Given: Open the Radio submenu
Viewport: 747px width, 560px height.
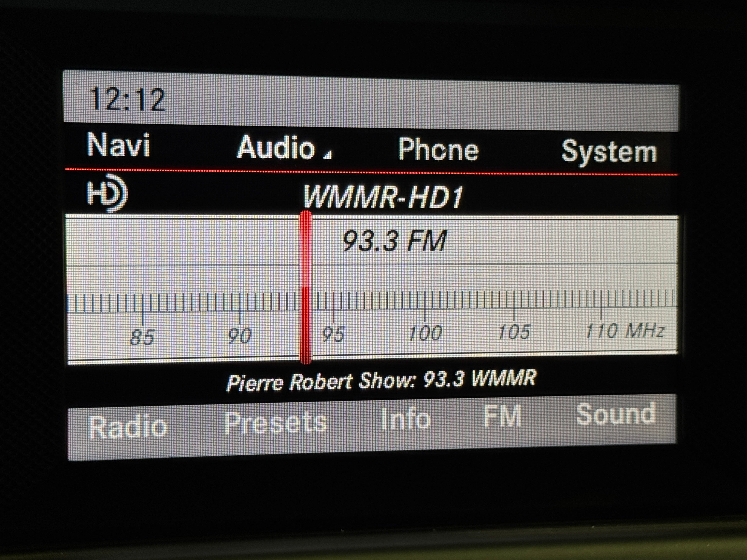Looking at the screenshot, I should coord(128,427).
